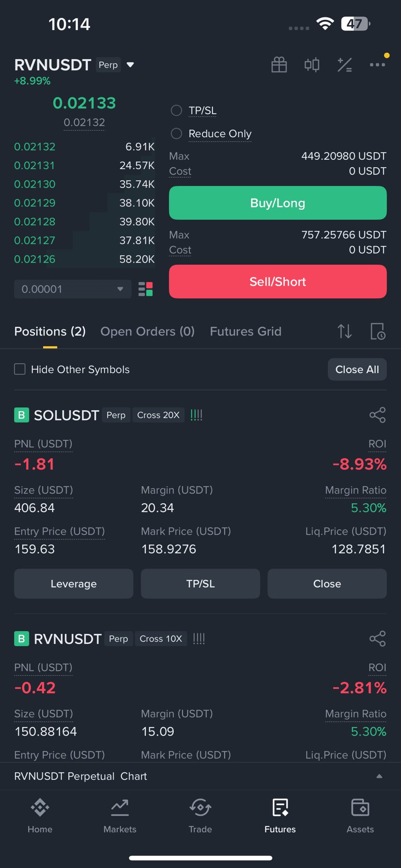Open the RVNUSDT symbol selector dropdown

[x=130, y=65]
